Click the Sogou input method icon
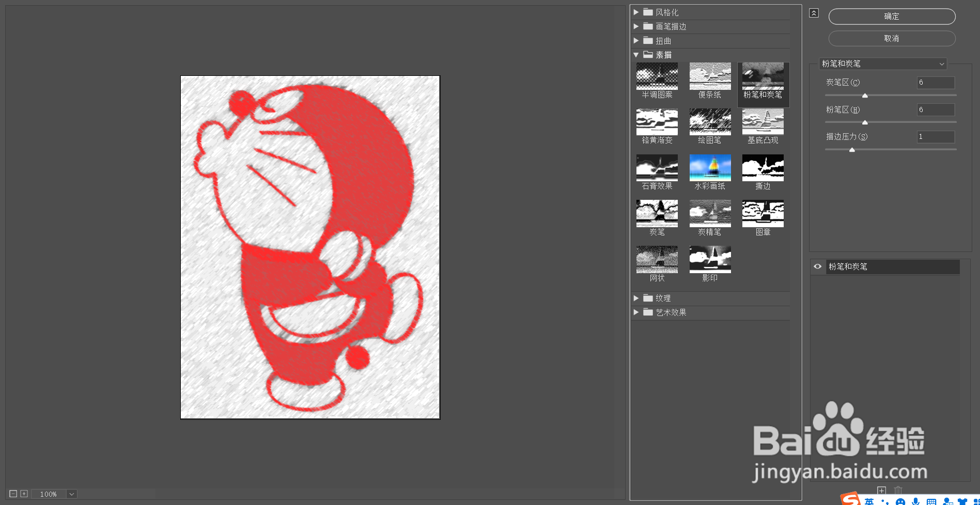Image resolution: width=980 pixels, height=505 pixels. (x=850, y=499)
